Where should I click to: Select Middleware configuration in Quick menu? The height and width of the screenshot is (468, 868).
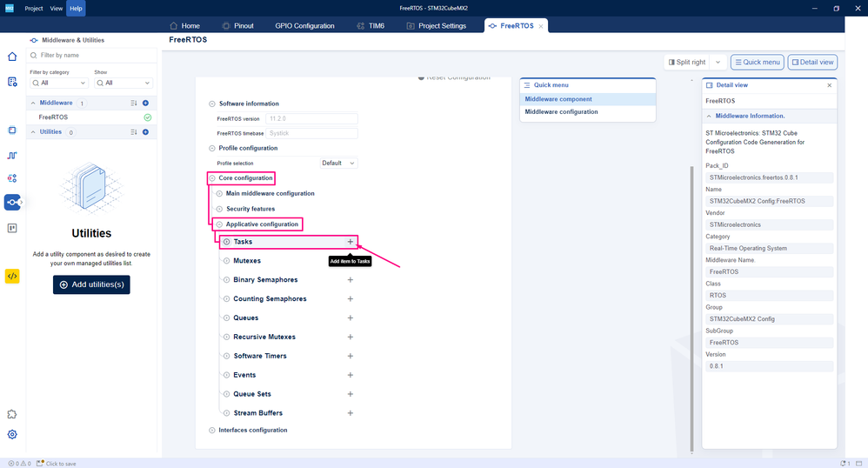click(561, 112)
